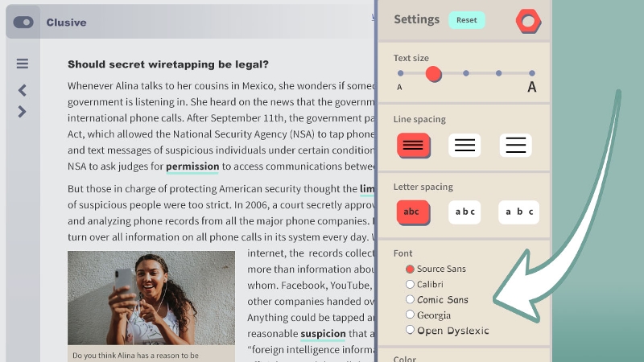Select the widest line spacing option
The width and height of the screenshot is (644, 362).
point(515,146)
